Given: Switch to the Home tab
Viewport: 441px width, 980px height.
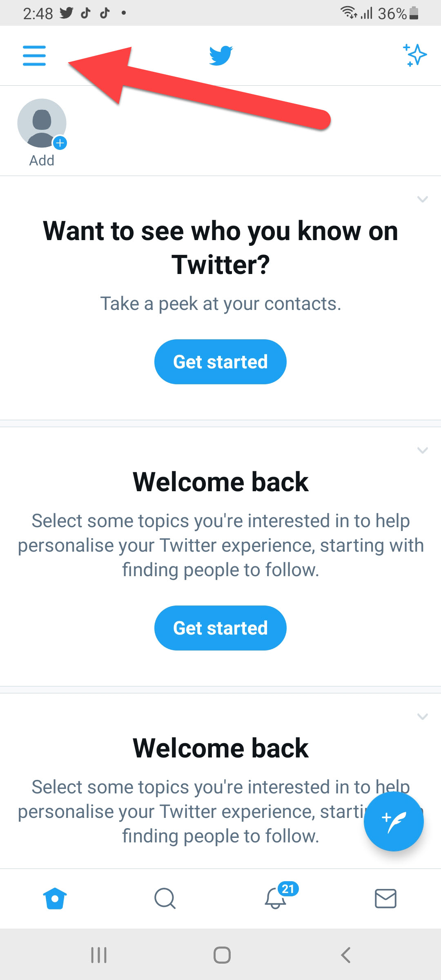Looking at the screenshot, I should click(x=55, y=899).
